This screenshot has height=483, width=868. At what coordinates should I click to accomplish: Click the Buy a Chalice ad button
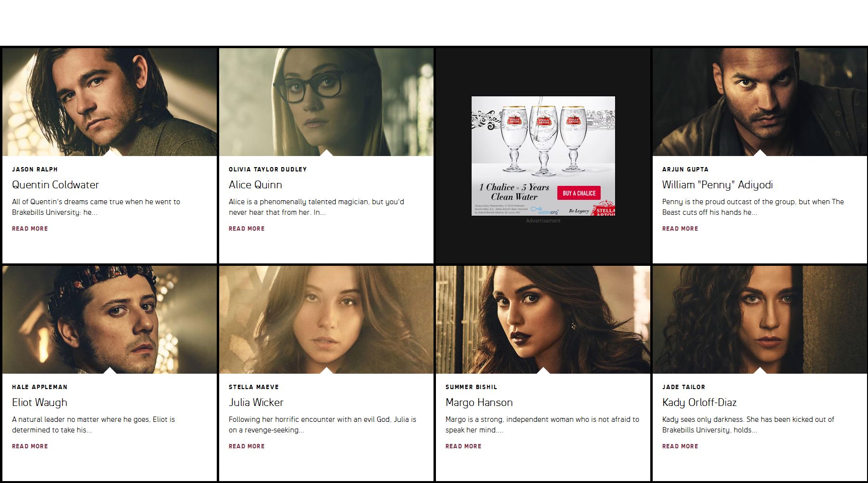579,193
